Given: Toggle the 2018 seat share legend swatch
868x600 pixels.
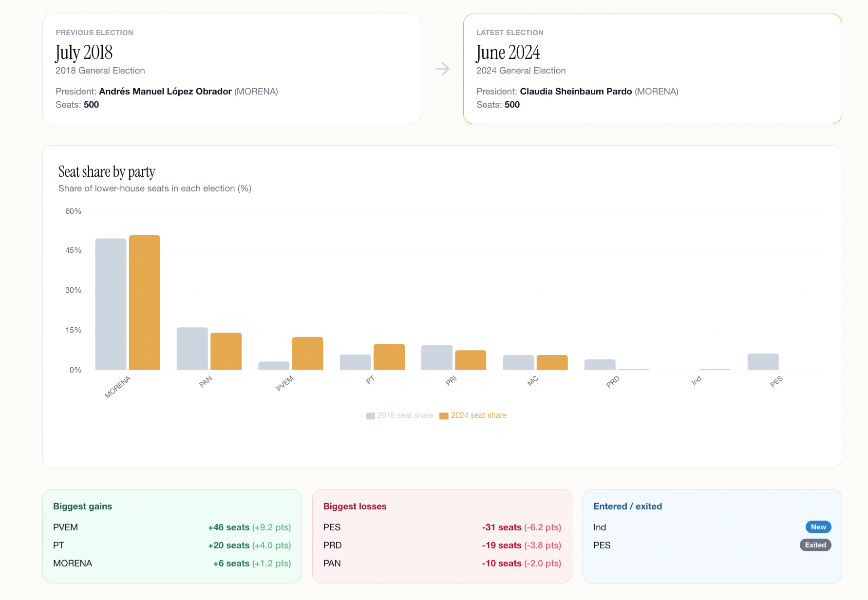Looking at the screenshot, I should [x=370, y=416].
